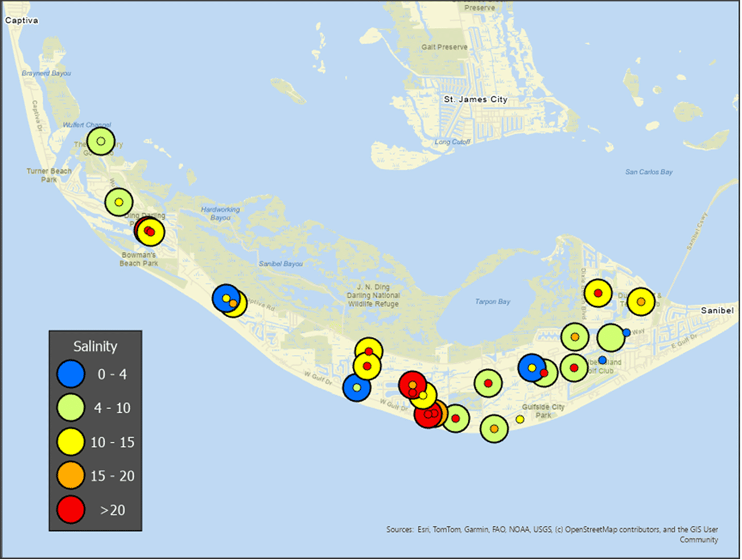The image size is (742, 560).
Task: Click the J. N. Ding Darling Refuge label
Action: point(373,296)
